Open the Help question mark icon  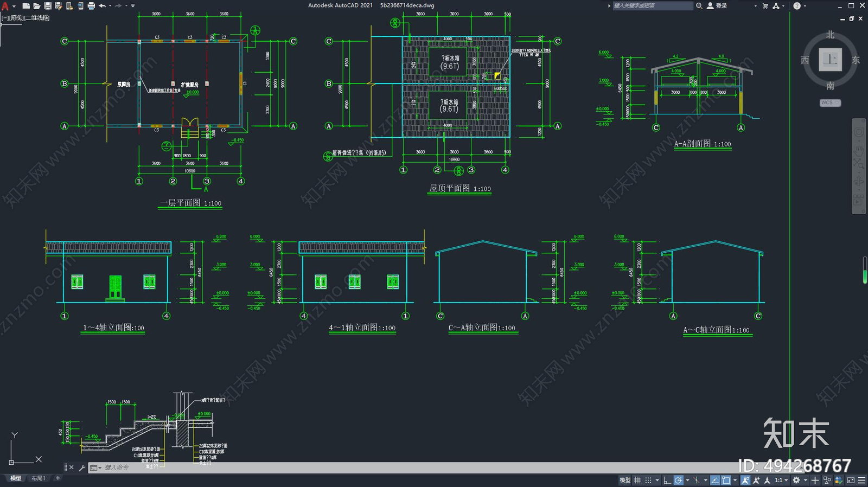(x=796, y=6)
